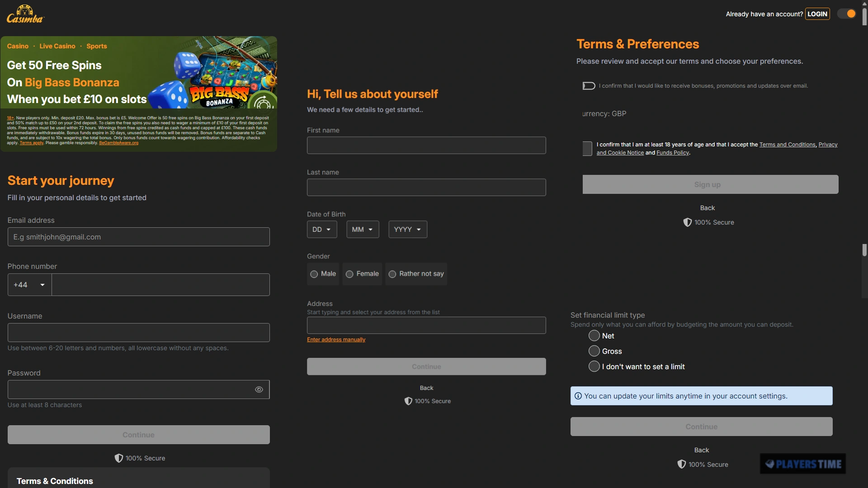Click shield icon under Start your journey form
The image size is (868, 488).
(119, 458)
